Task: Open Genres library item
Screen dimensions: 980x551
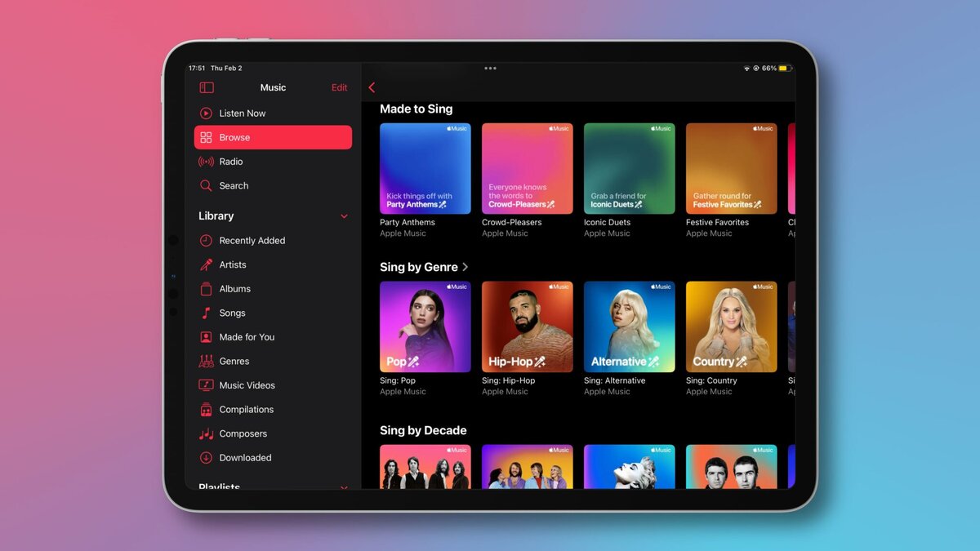Action: (x=273, y=361)
